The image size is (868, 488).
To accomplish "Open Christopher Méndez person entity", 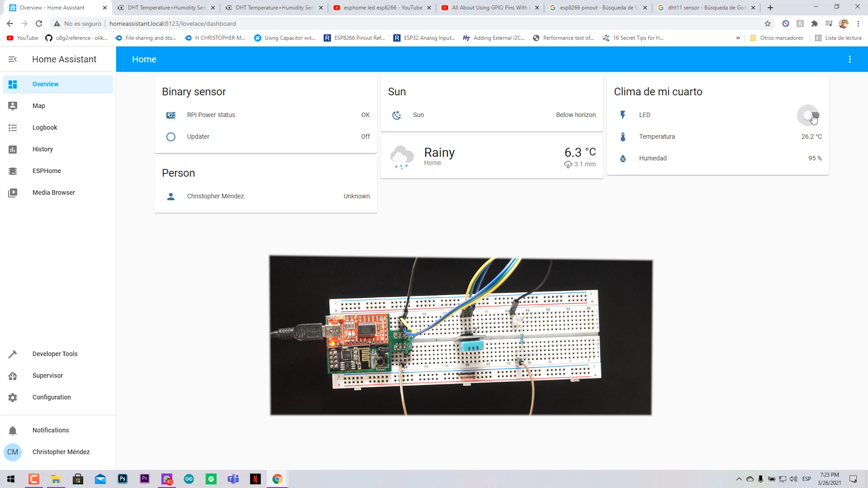I will click(266, 196).
